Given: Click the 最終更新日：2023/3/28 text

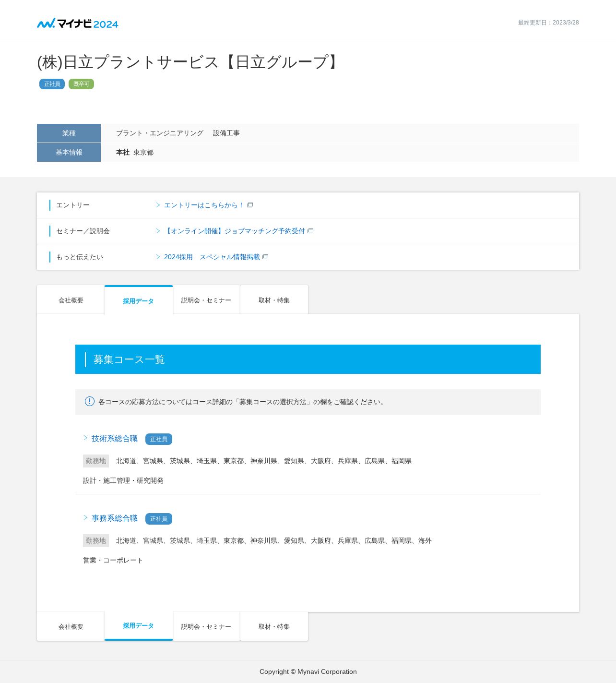Looking at the screenshot, I should [548, 23].
